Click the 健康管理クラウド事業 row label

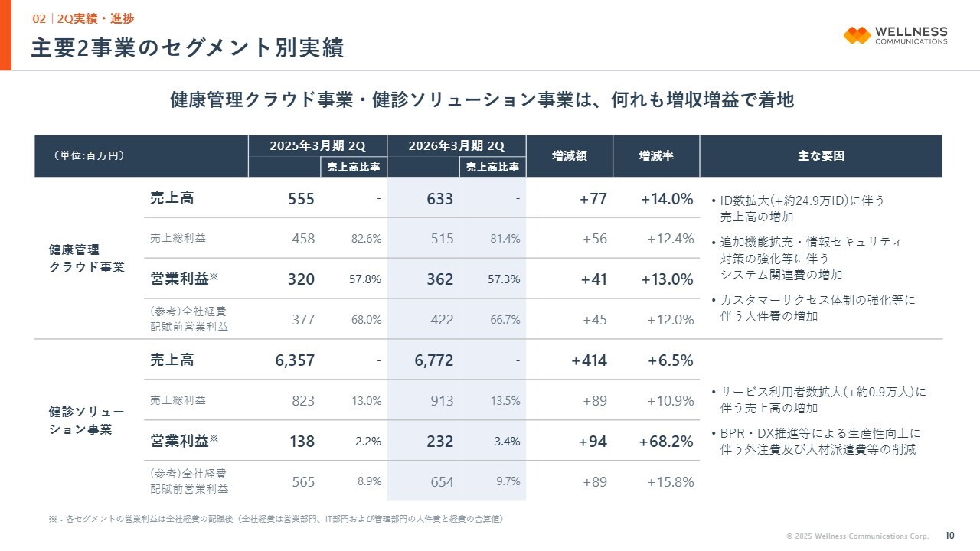tap(87, 259)
